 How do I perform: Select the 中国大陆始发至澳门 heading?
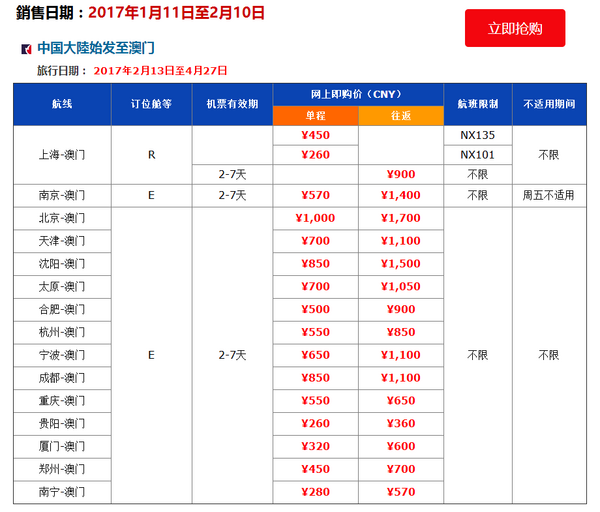(x=96, y=48)
